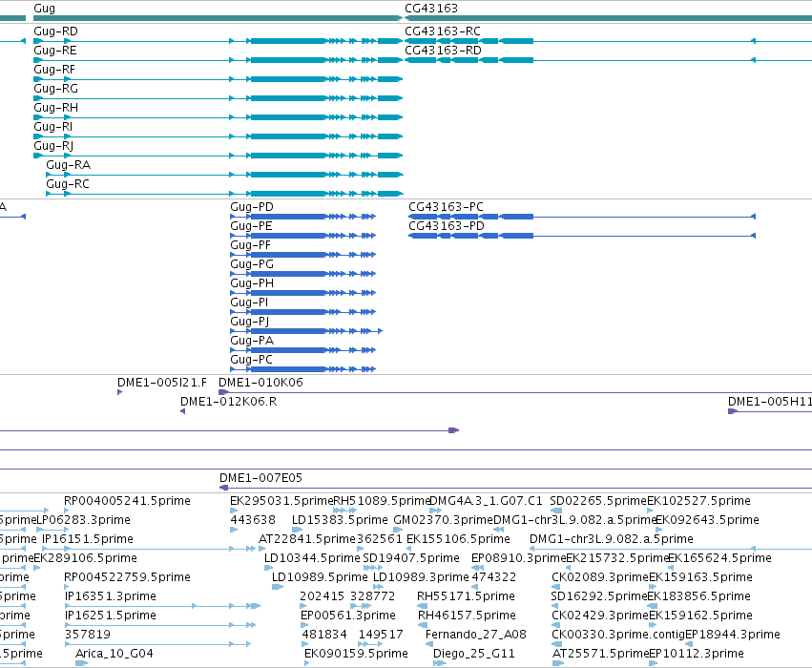Viewport: 812px width, 668px height.
Task: Open the Gug-RH transcript label
Action: pos(55,108)
